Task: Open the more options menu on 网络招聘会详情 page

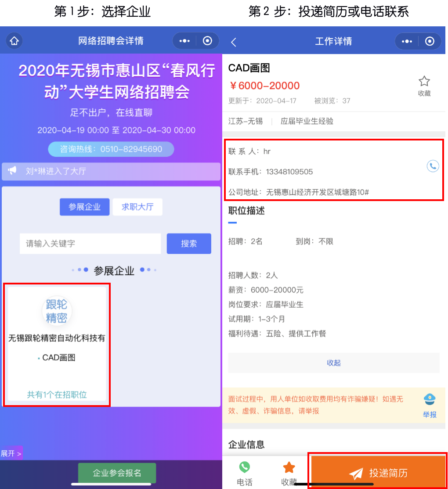Action: (184, 40)
